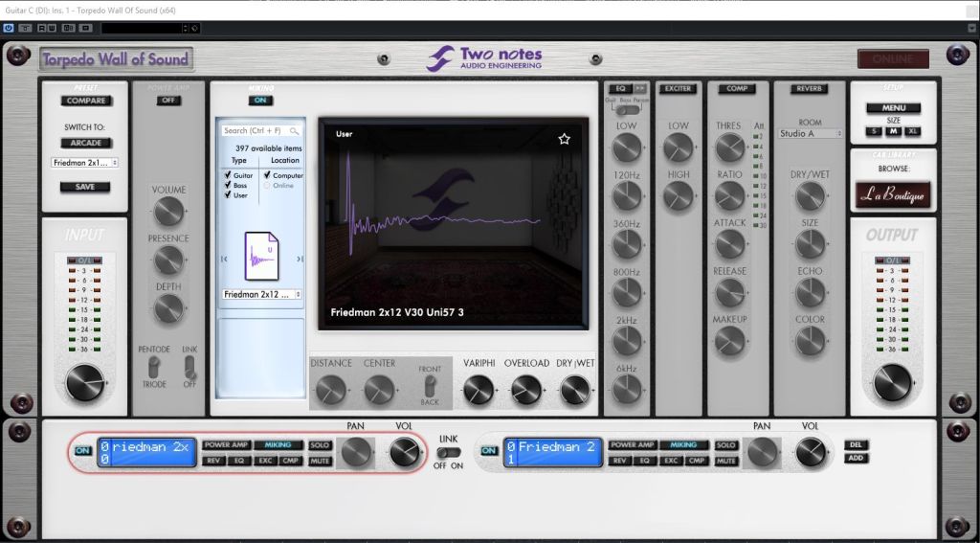Screen dimensions: 980x543
Task: Select the EXC tab on second channel
Action: click(671, 461)
